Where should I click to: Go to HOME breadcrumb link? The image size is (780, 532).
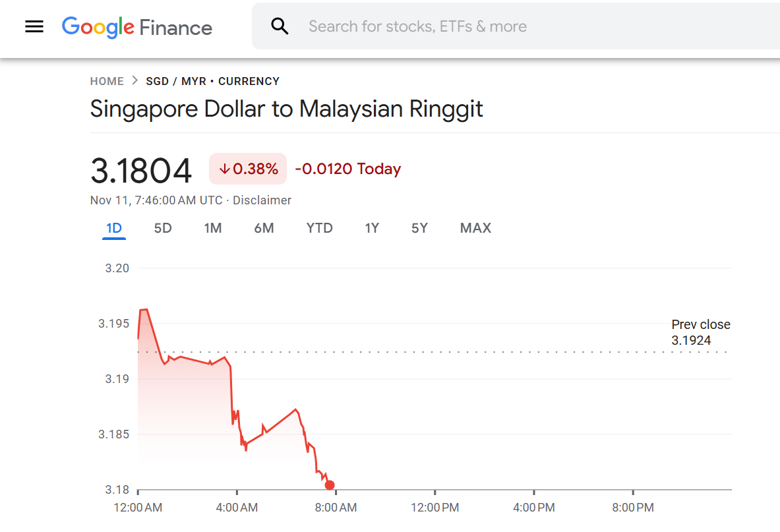pos(107,81)
